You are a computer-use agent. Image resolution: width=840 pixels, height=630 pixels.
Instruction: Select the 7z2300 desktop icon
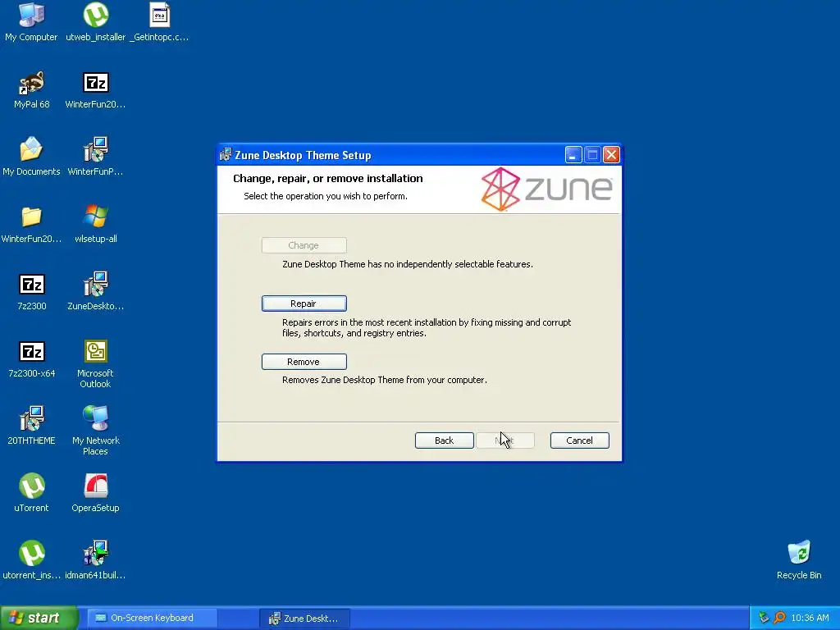click(31, 291)
